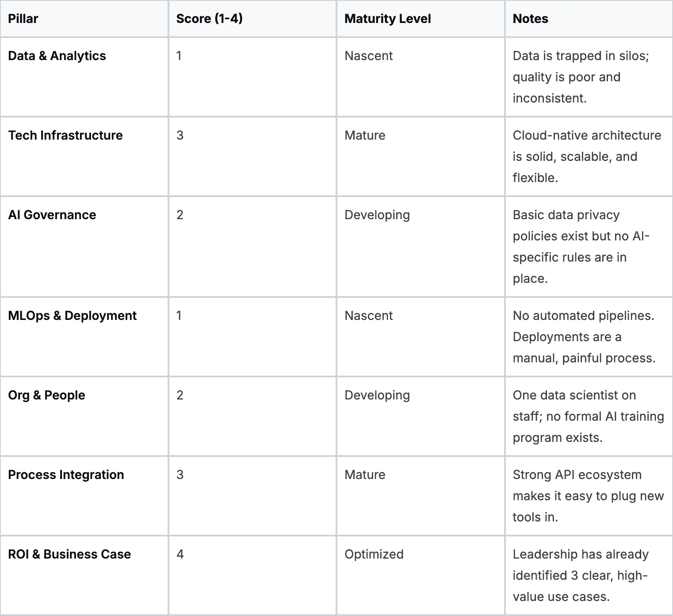Click the Score (1-4) column header
The height and width of the screenshot is (616, 673).
coord(209,19)
